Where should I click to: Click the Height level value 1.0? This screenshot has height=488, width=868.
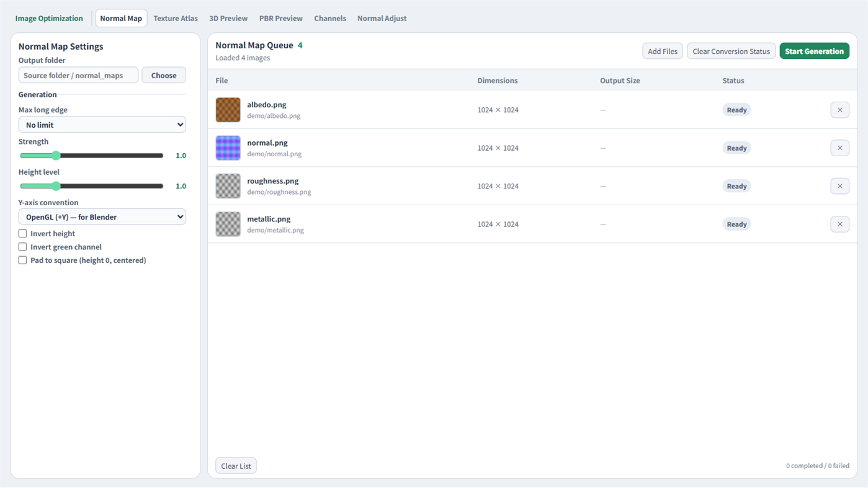coord(181,186)
